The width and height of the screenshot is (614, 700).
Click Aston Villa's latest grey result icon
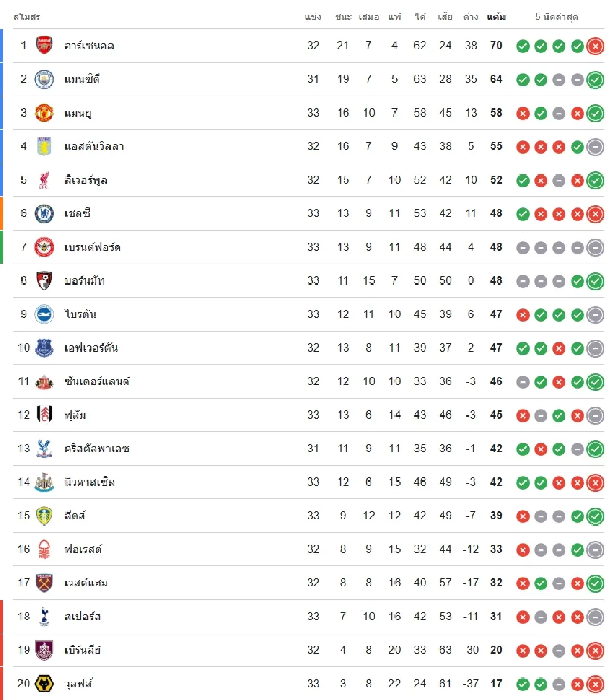595,147
